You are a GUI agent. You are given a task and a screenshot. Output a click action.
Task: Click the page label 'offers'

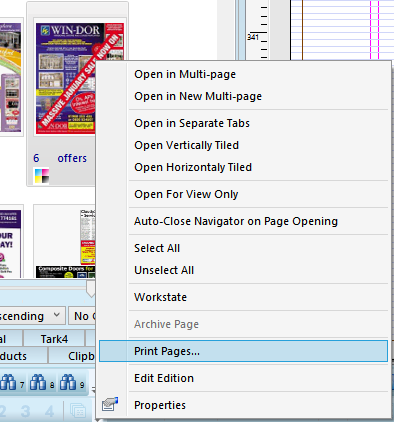pos(72,158)
